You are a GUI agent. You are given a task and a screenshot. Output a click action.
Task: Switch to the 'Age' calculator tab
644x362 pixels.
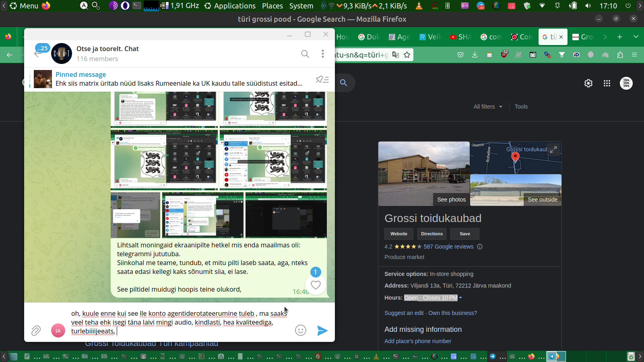coord(399,37)
